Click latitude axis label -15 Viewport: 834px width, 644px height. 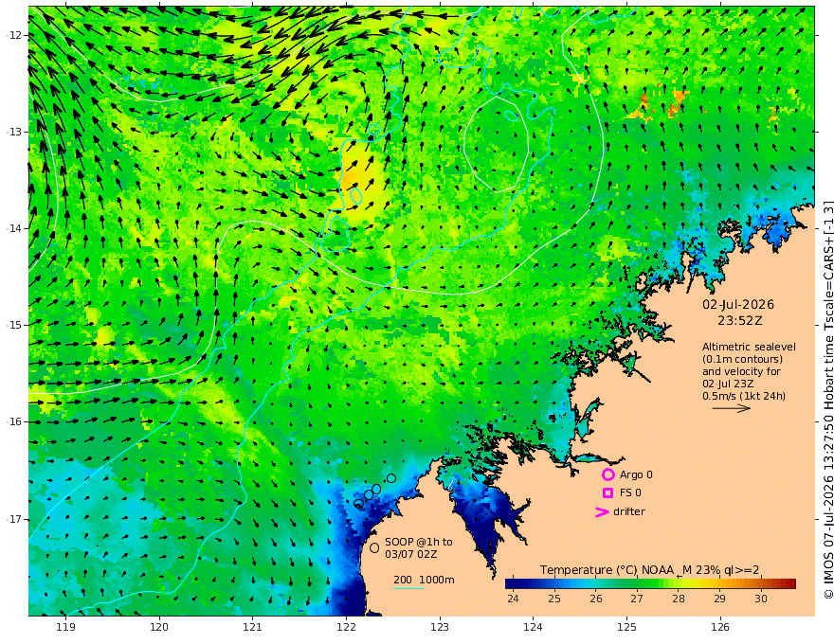pyautogui.click(x=14, y=325)
